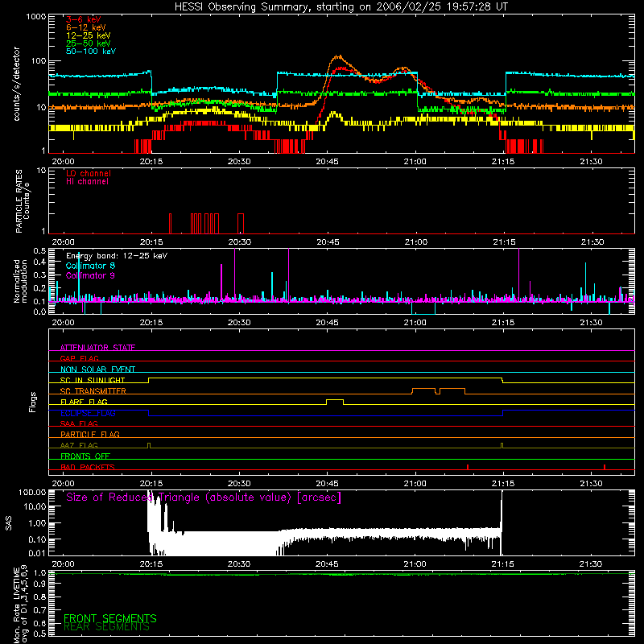The width and height of the screenshot is (644, 644).
Task: Click the ATTENUATOR STATE flag label
Action: [x=97, y=348]
